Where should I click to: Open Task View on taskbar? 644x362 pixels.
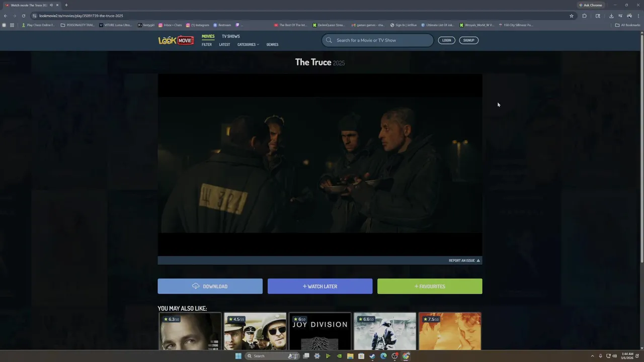click(x=306, y=356)
